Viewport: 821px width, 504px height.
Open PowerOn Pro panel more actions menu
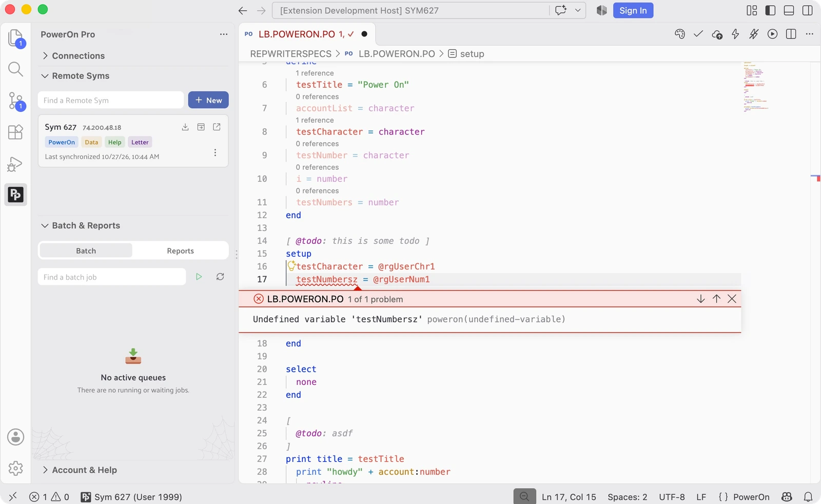click(x=224, y=34)
